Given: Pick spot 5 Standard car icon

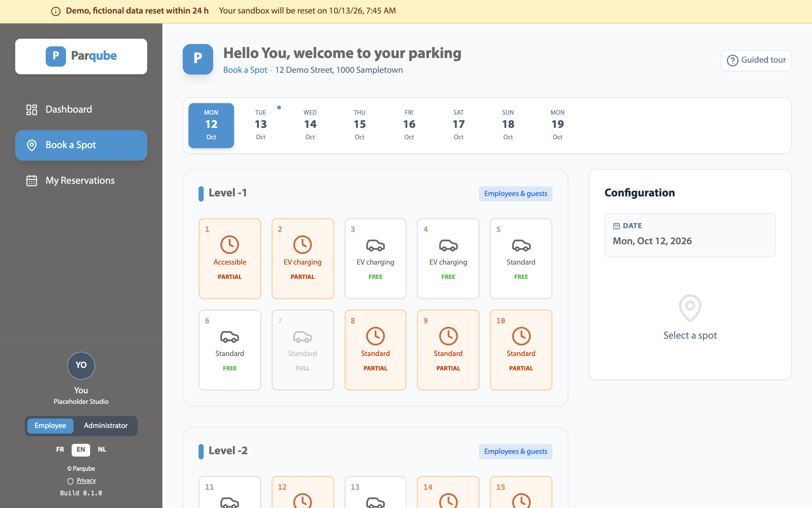Looking at the screenshot, I should (521, 245).
